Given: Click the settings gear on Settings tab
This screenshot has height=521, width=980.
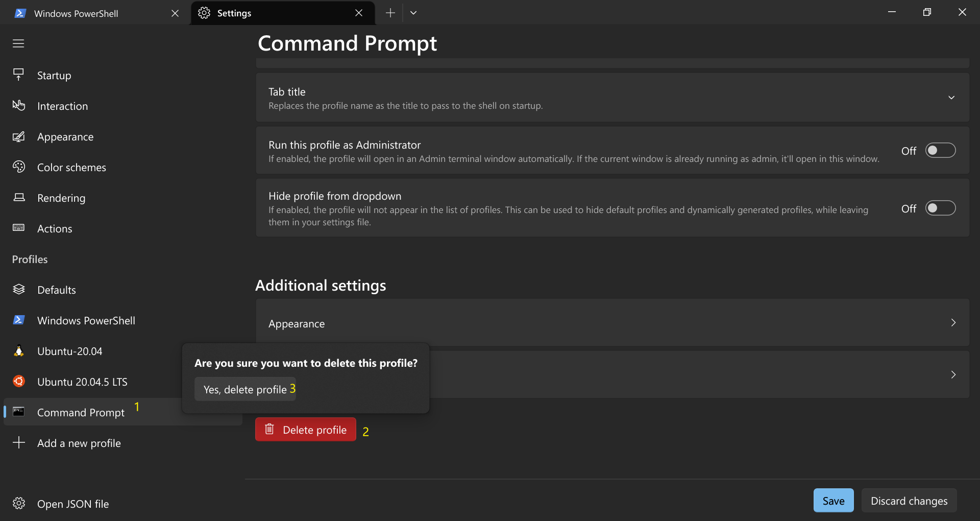Looking at the screenshot, I should 204,13.
